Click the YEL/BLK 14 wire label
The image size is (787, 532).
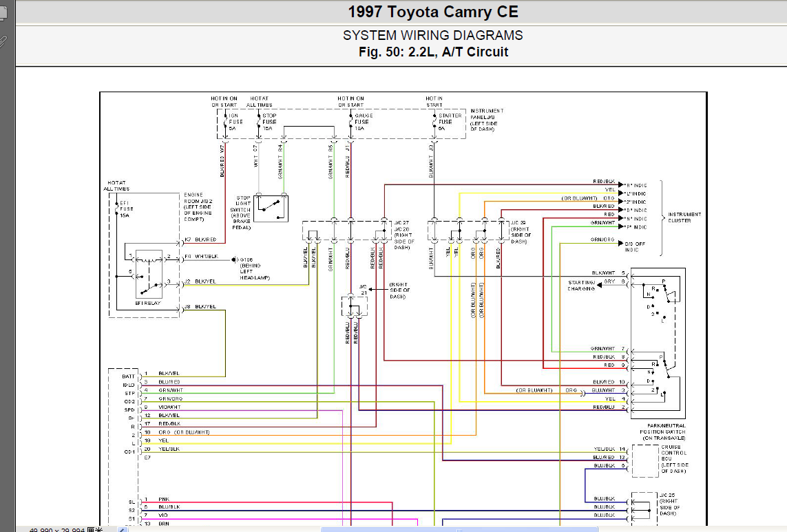tap(610, 449)
